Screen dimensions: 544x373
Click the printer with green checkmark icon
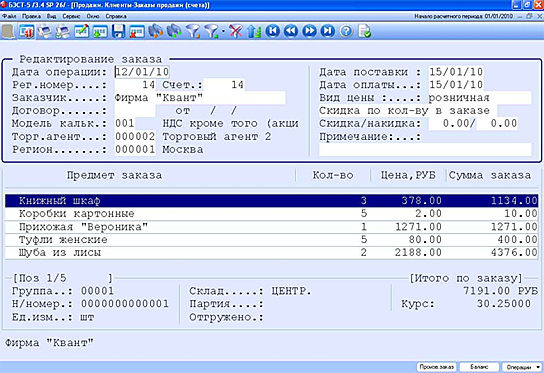point(63,32)
